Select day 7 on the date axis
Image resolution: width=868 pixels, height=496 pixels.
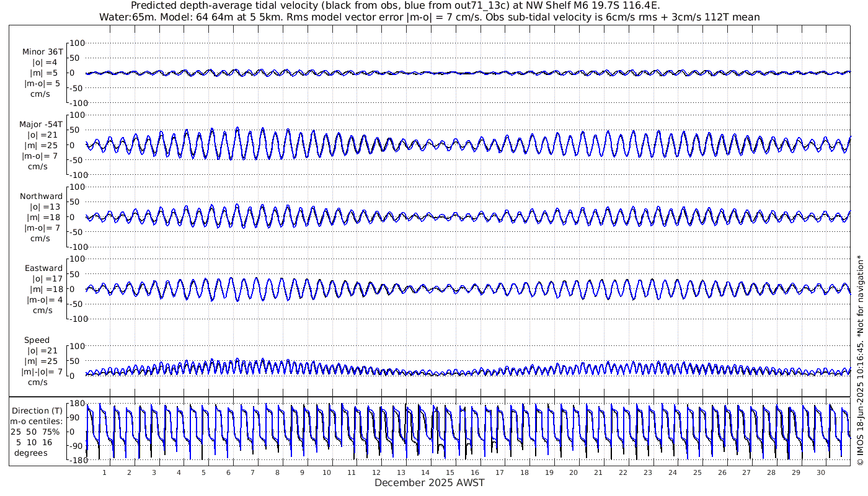pyautogui.click(x=252, y=472)
